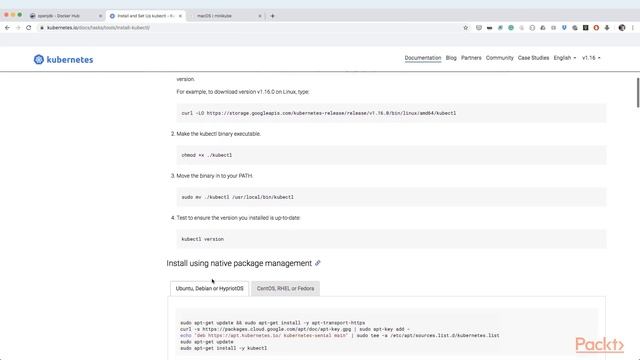Open the v1.16 version dropdown
The width and height of the screenshot is (640, 360).
click(591, 58)
